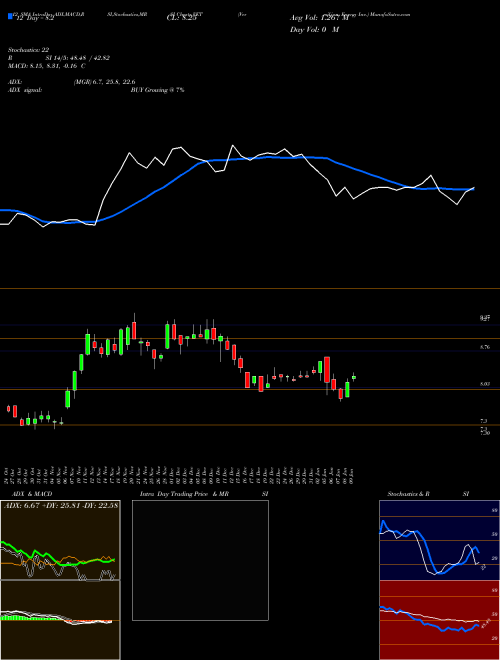Click the '8.03' price axis label
Image resolution: width=500 pixels, height=660 pixels.
pos(485,384)
